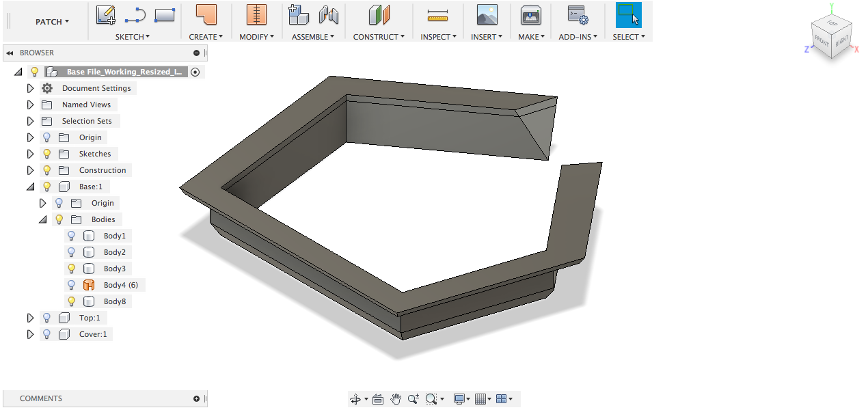Click the Document Settings gear icon
The height and width of the screenshot is (410, 868).
47,88
